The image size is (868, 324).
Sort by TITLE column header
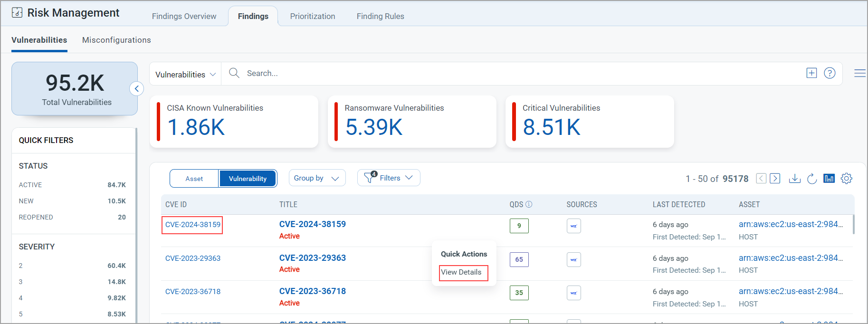tap(288, 204)
